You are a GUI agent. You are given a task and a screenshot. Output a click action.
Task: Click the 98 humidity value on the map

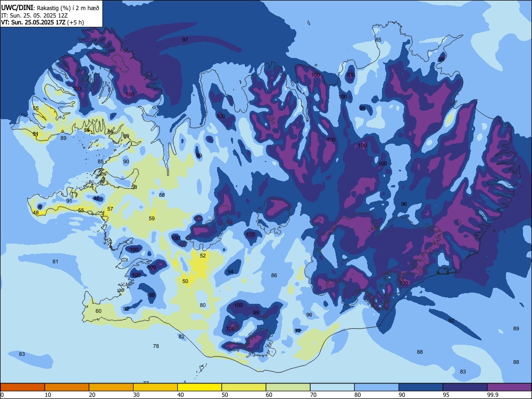tap(362, 108)
